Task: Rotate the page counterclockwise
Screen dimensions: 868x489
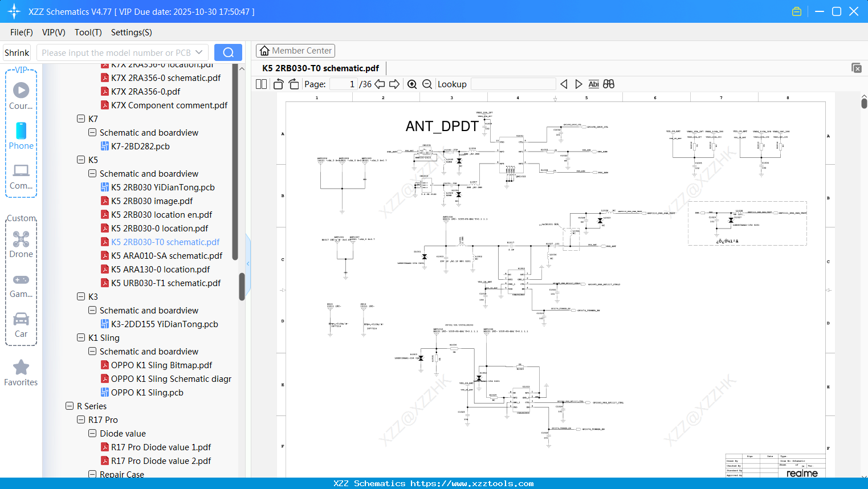Action: tap(279, 84)
